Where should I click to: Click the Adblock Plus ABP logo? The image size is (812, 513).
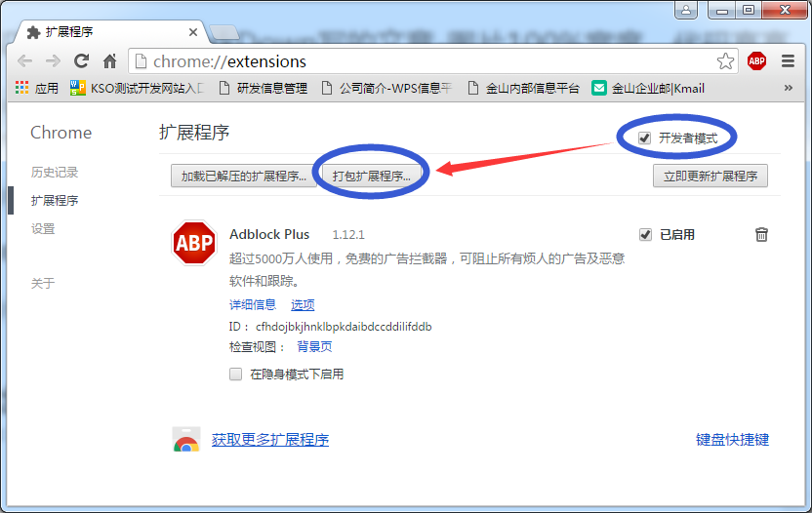point(194,243)
